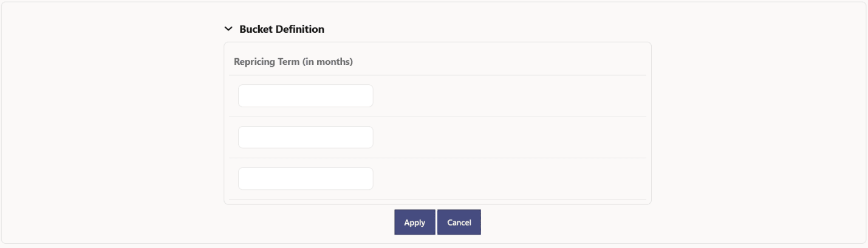868x248 pixels.
Task: Focus the first Repricing Term input
Action: click(306, 96)
